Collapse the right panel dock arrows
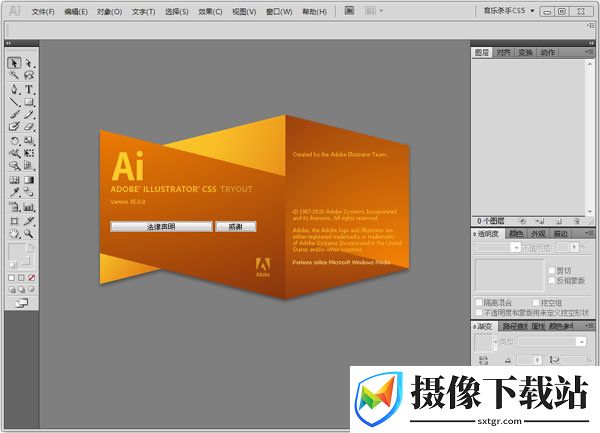The width and height of the screenshot is (600, 433). (x=591, y=43)
